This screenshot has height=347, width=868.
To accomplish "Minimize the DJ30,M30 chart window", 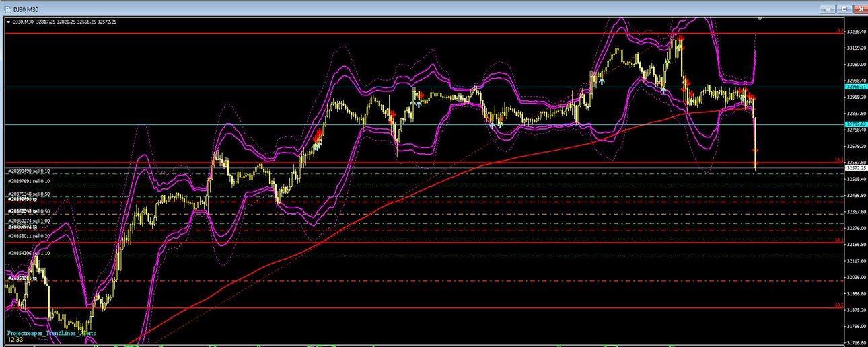I will tap(827, 9).
